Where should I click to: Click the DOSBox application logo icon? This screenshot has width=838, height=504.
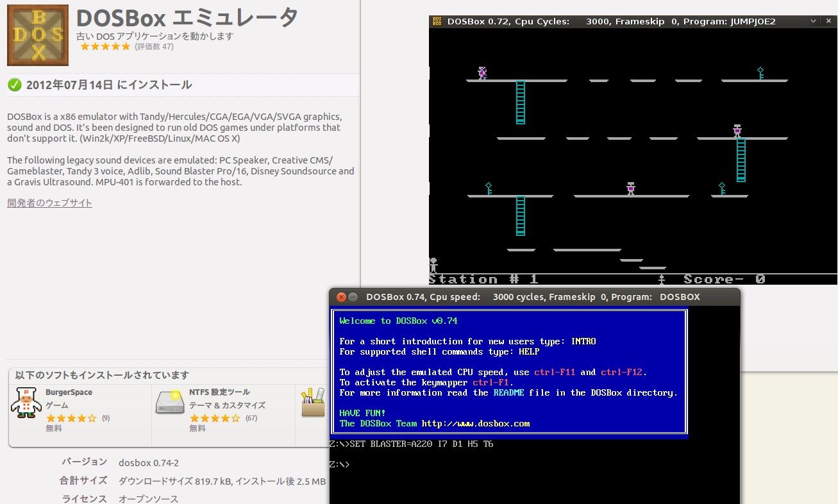(38, 35)
